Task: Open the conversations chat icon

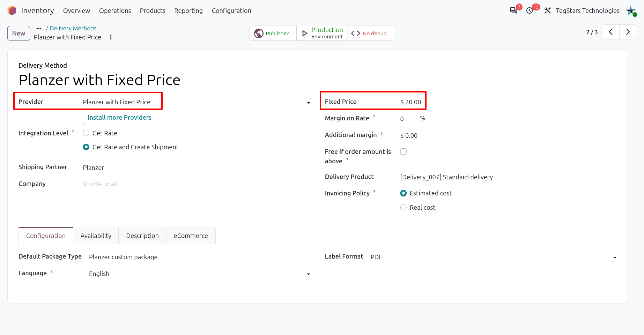Action: (513, 11)
